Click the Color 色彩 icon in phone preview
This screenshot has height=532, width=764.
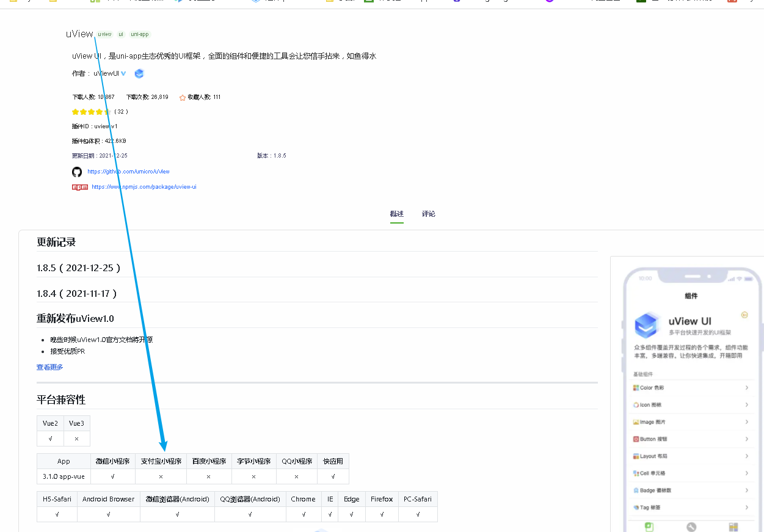636,388
